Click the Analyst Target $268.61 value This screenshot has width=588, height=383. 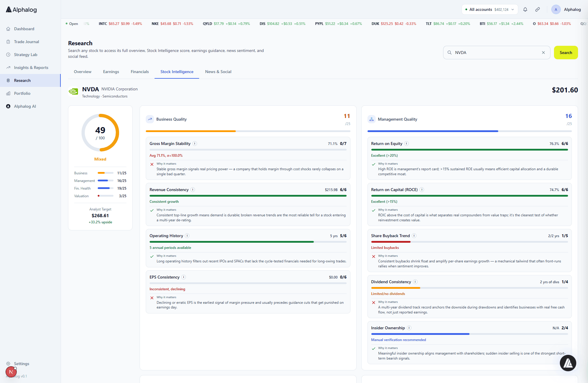tap(100, 216)
